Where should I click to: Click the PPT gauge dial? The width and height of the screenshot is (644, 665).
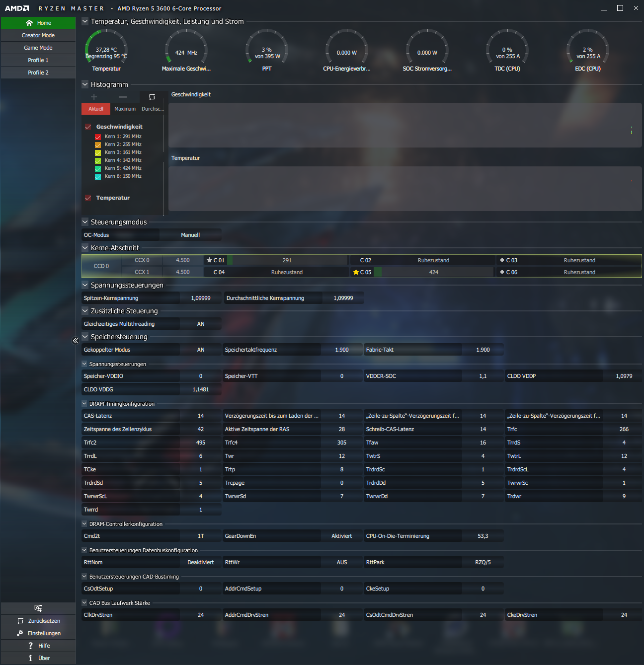(x=267, y=47)
